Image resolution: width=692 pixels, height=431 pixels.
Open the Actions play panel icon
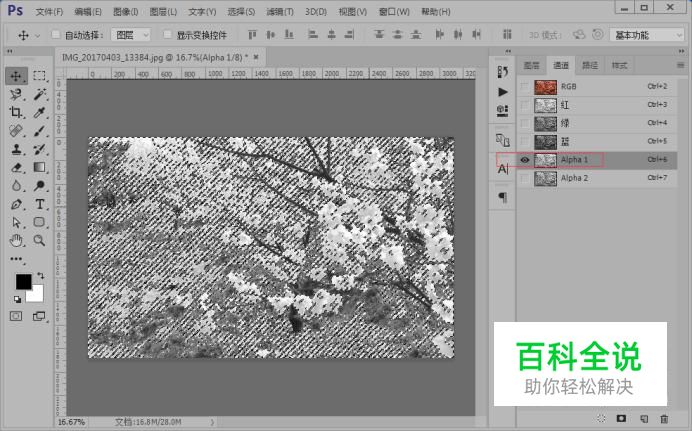tap(502, 92)
